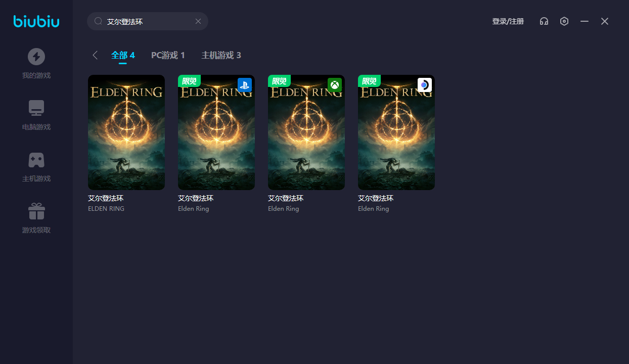Select the 全部 4 tab

coord(123,55)
